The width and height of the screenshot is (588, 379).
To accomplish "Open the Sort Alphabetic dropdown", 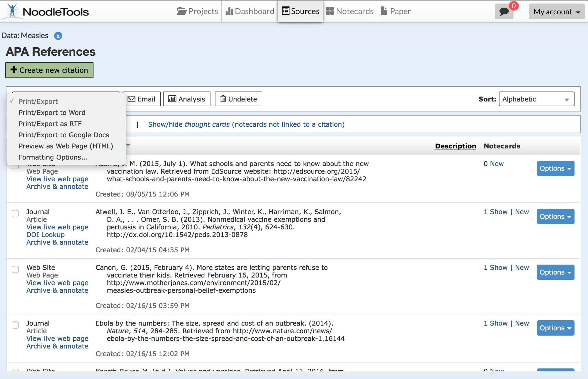I will point(536,99).
